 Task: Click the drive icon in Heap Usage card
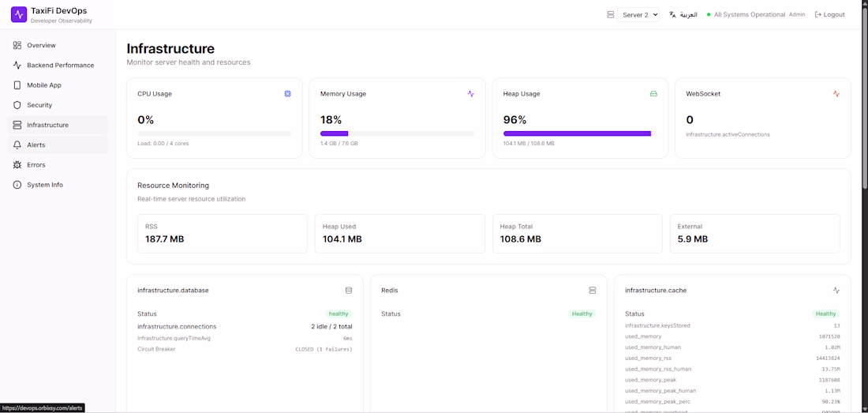pyautogui.click(x=653, y=94)
